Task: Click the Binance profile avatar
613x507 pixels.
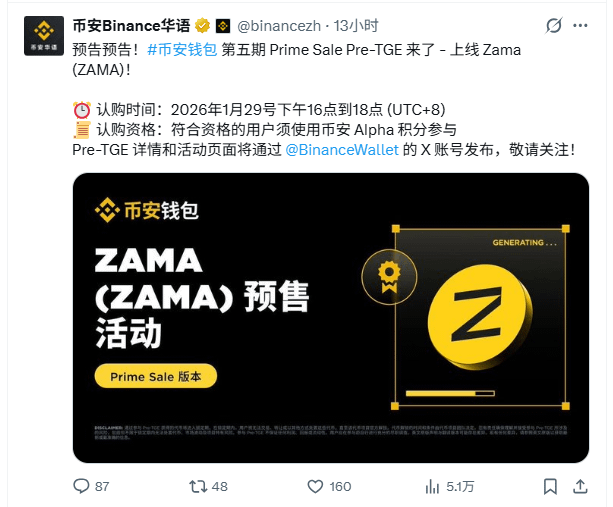Action: [44, 36]
